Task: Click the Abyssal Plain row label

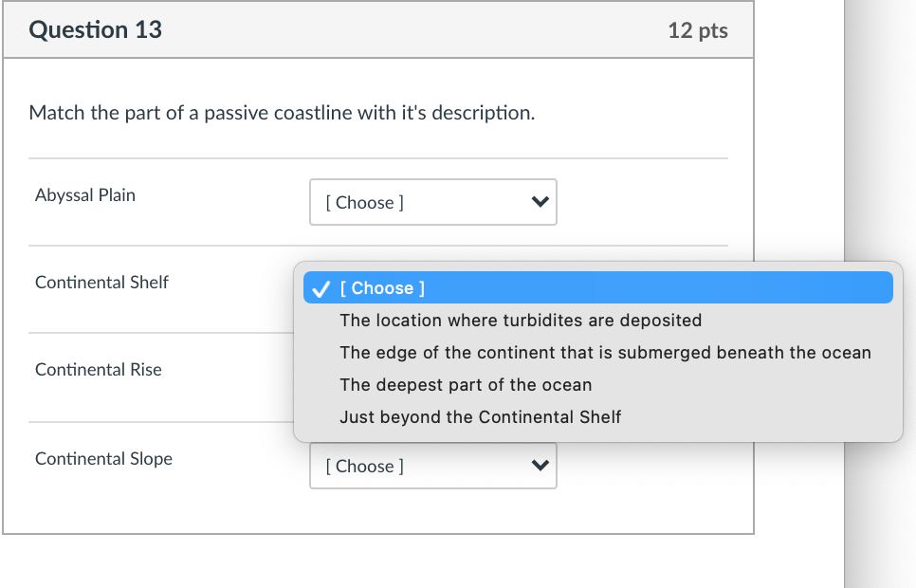Action: pyautogui.click(x=85, y=194)
